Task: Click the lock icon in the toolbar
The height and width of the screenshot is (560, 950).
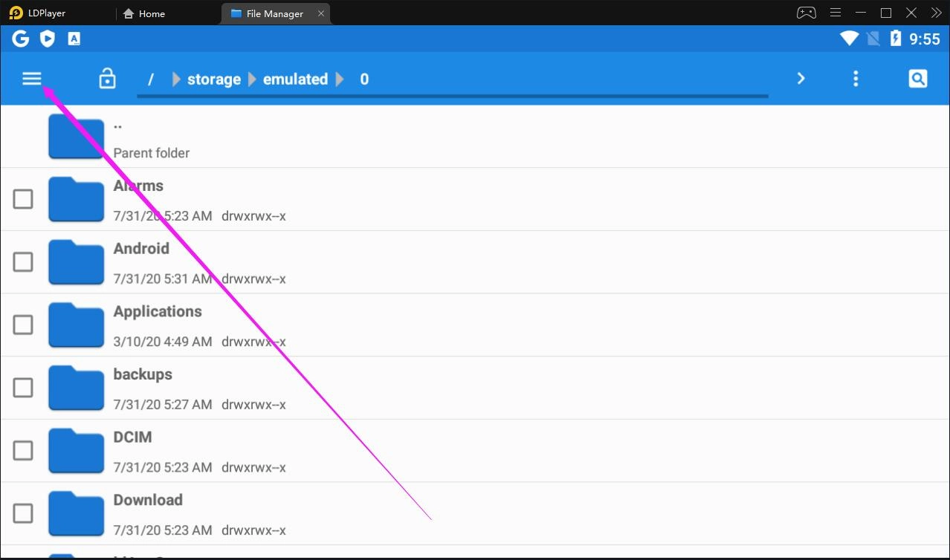Action: [x=107, y=78]
